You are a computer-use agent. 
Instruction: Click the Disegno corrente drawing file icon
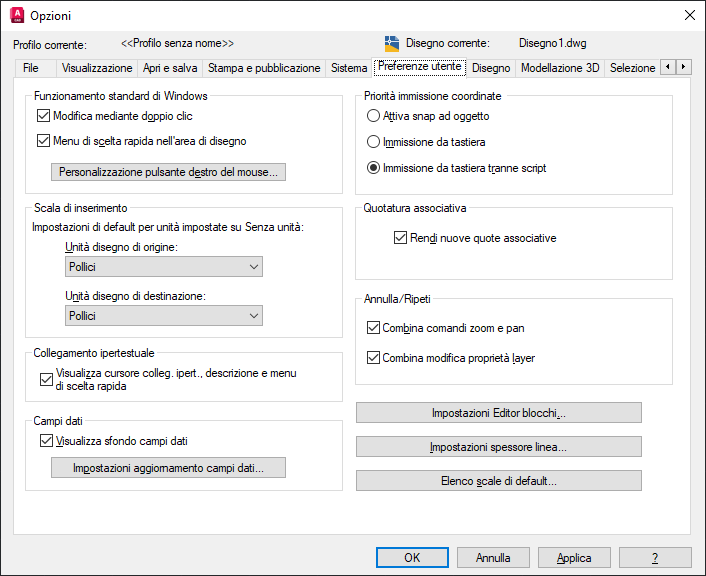(392, 44)
